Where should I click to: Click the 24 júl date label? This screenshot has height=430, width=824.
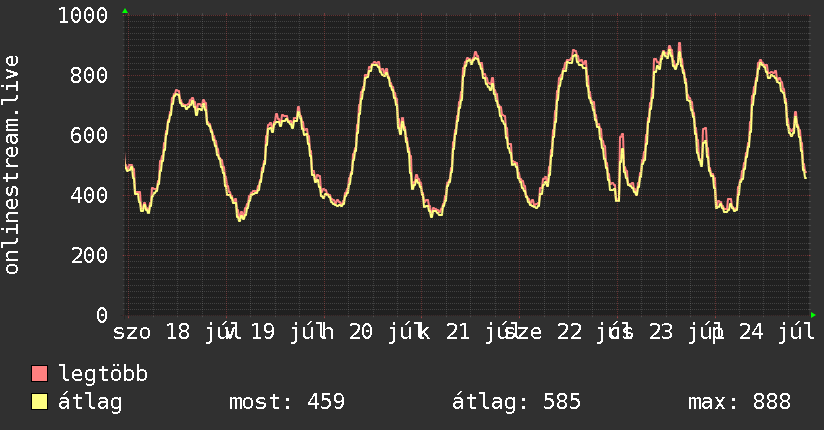[x=777, y=332]
